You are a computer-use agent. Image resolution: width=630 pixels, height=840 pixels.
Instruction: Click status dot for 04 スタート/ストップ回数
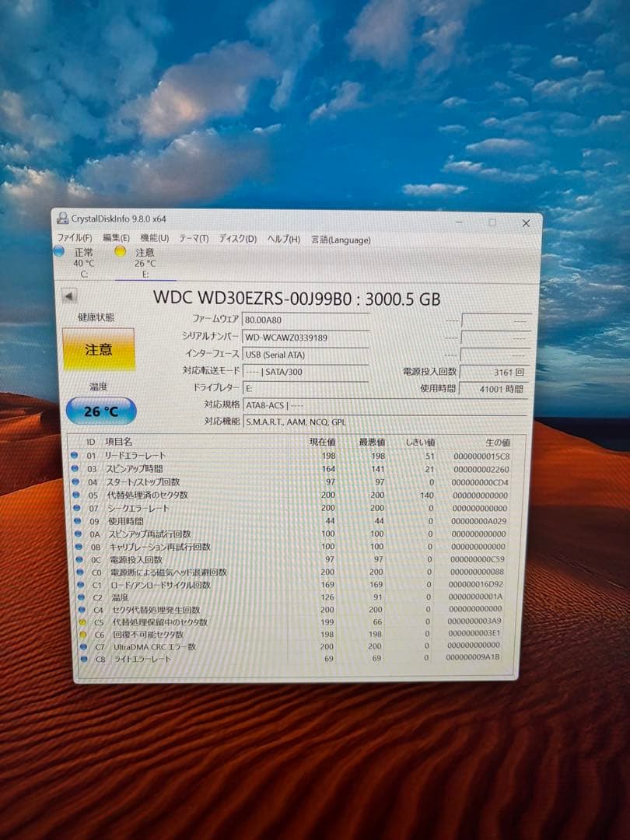(x=75, y=481)
